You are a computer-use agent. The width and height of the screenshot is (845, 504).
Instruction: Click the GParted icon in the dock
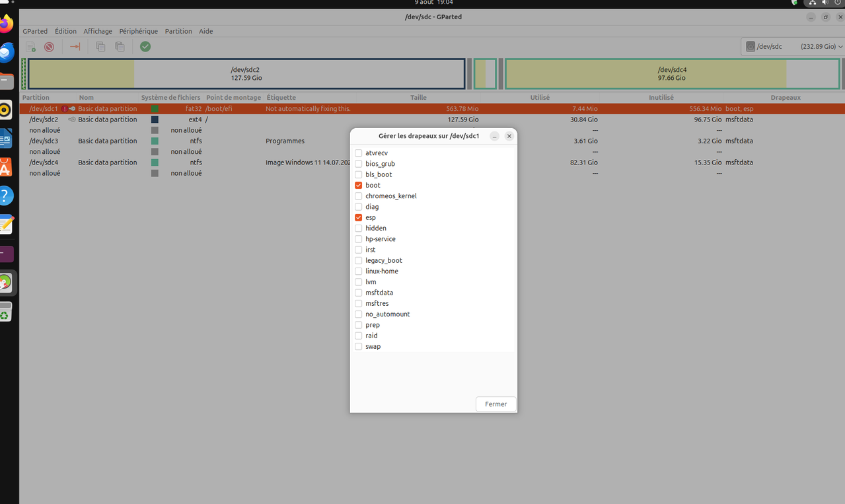5,283
